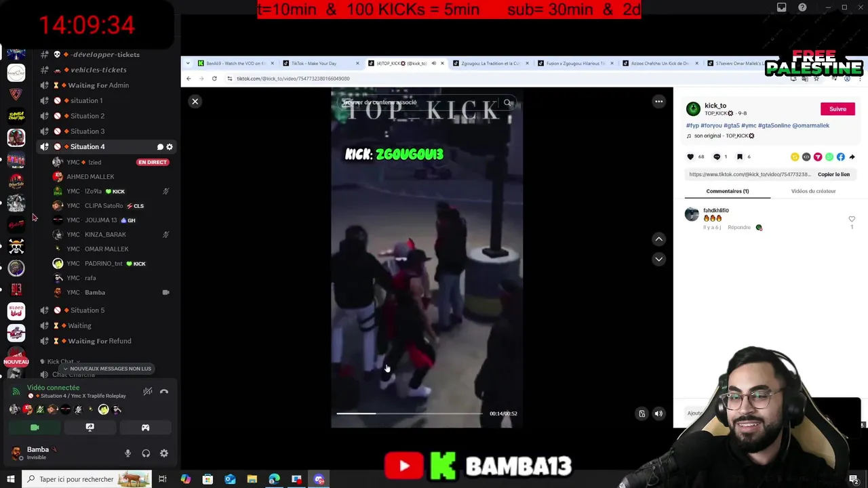Click the Bamba user panel avatar
The height and width of the screenshot is (488, 868).
16,453
